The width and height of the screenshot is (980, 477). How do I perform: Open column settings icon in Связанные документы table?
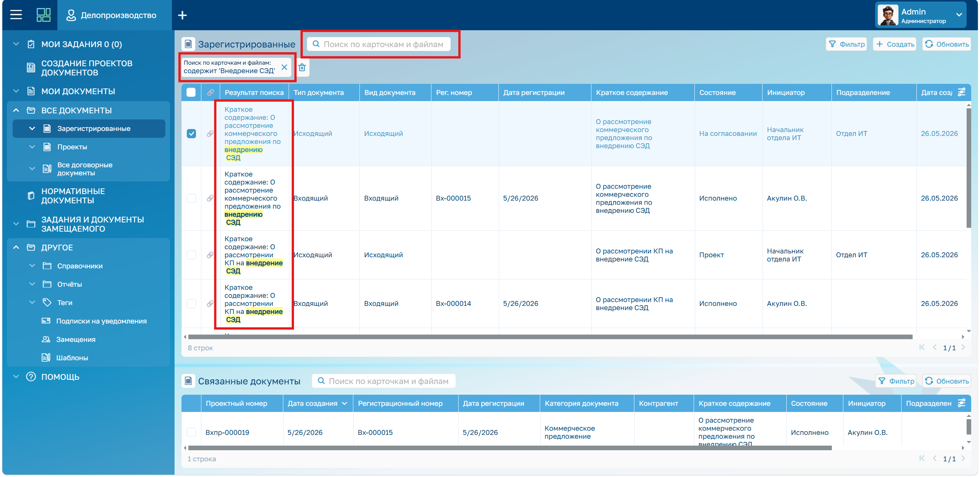962,403
